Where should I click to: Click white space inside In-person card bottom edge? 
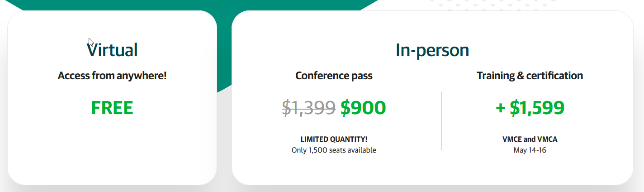click(x=432, y=172)
